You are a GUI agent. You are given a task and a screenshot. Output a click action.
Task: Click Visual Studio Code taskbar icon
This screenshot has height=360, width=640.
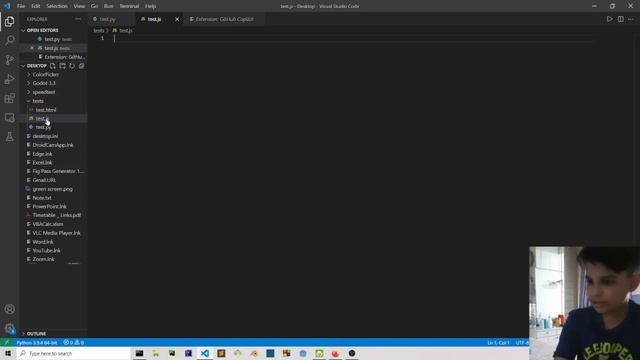[x=205, y=353]
